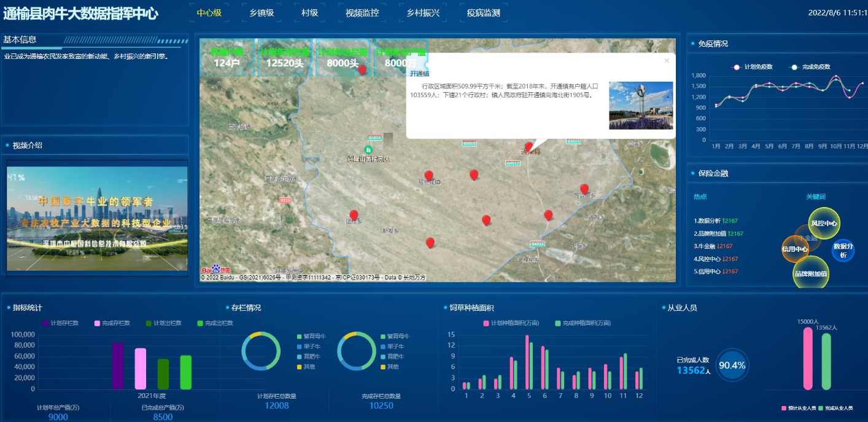Screen dimensions: 868x422
Task: Click the 数据分析 keyword bubble
Action: pyautogui.click(x=843, y=250)
